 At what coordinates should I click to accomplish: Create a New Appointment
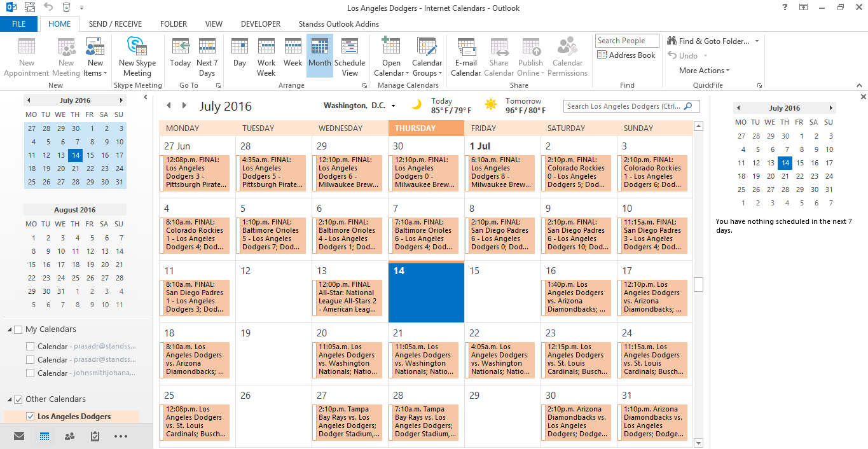point(27,57)
